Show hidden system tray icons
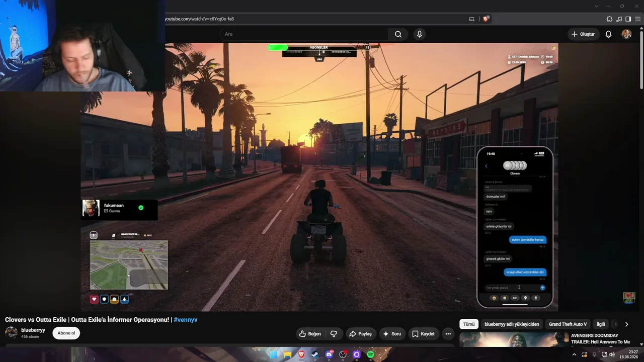The image size is (644, 362). point(574,354)
